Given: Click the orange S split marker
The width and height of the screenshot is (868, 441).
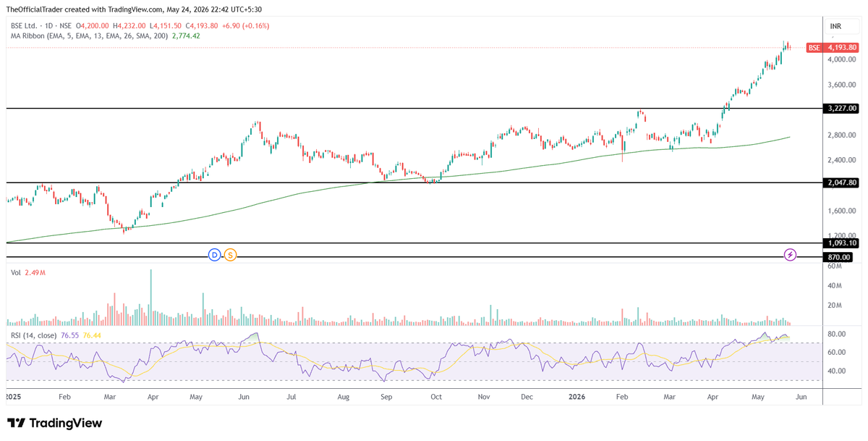Looking at the screenshot, I should point(230,255).
